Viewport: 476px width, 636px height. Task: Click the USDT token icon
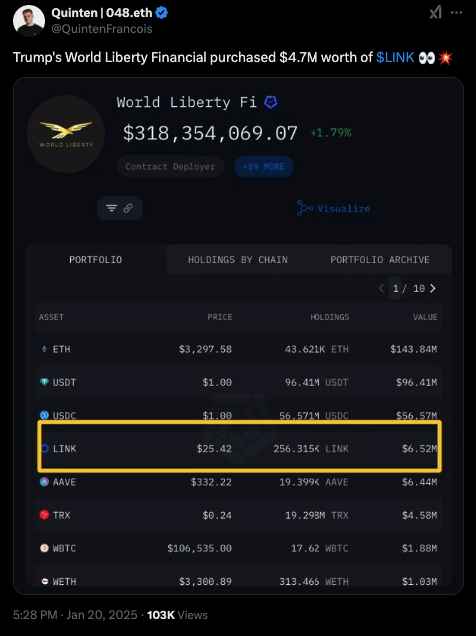pyautogui.click(x=44, y=382)
